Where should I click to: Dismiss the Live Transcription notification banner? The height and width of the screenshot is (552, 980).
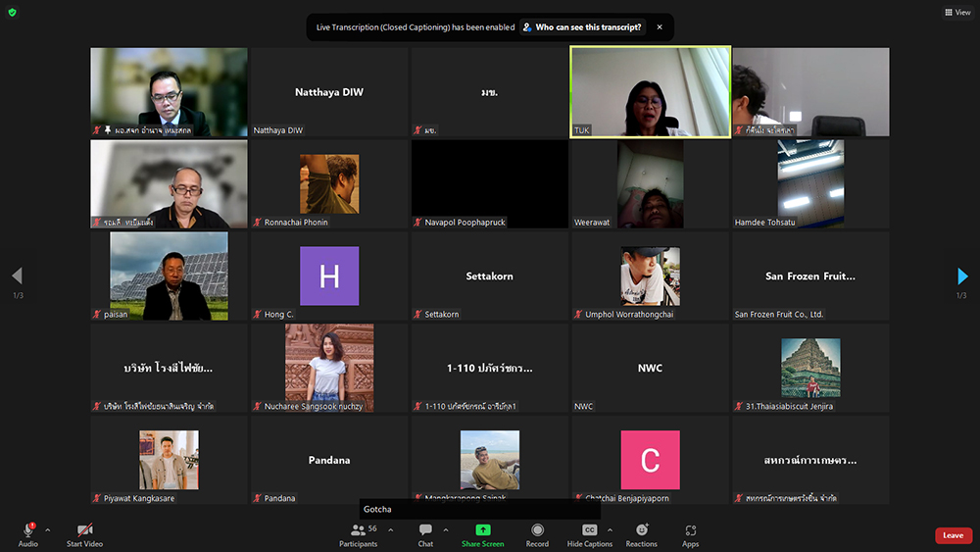[660, 27]
